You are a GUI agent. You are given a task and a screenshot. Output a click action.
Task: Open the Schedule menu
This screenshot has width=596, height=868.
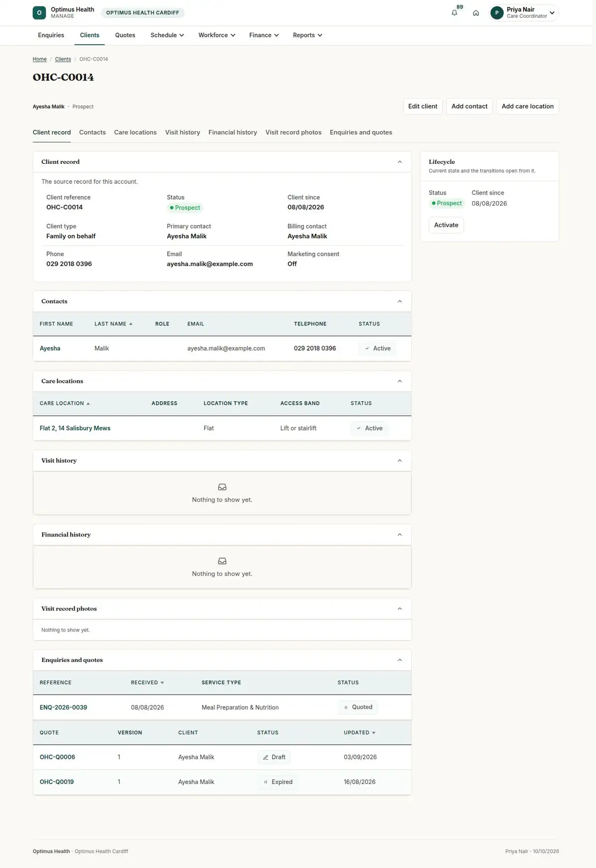[x=167, y=35]
